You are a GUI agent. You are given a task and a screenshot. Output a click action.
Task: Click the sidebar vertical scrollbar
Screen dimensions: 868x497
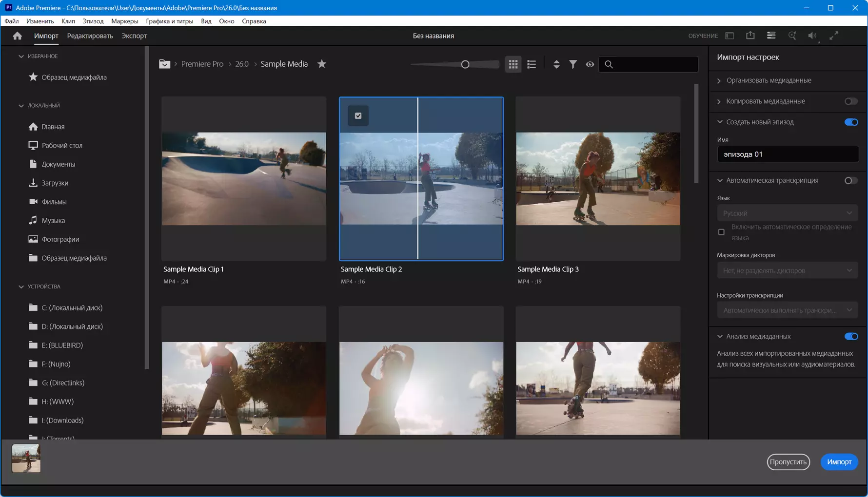147,208
